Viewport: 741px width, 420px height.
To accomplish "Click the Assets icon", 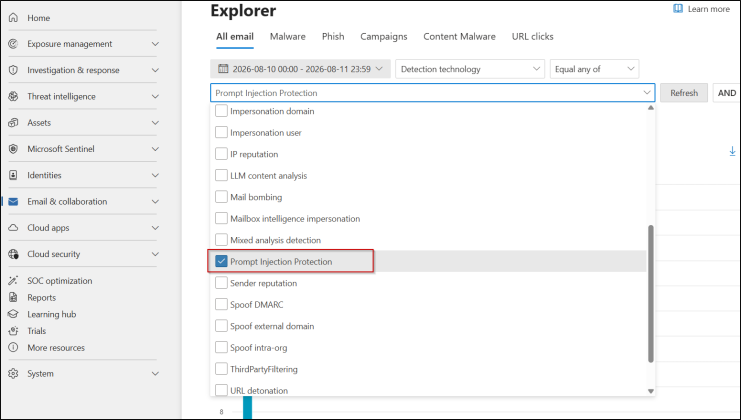I will click(13, 123).
